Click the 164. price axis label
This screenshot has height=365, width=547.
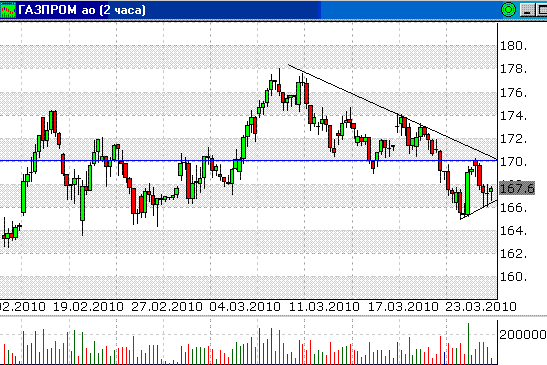pyautogui.click(x=514, y=231)
